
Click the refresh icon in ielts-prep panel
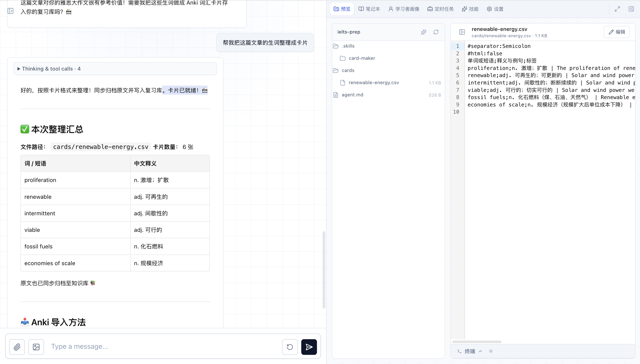coord(436,32)
